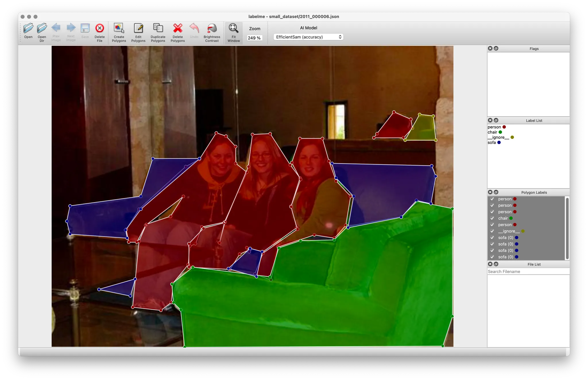Select the Create Polygons tool
This screenshot has height=380, width=588.
(x=119, y=28)
